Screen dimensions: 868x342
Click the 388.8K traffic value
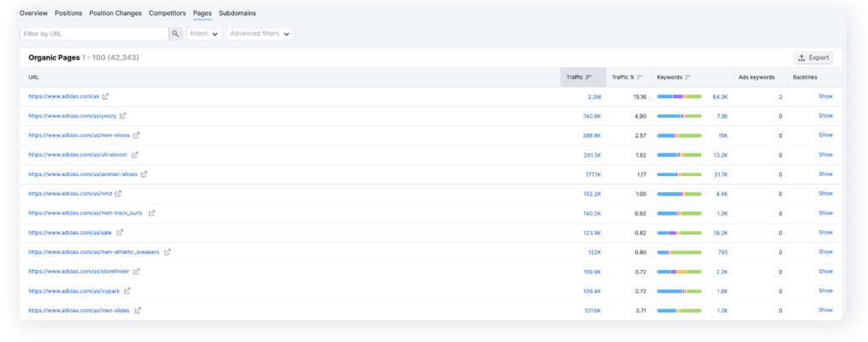(x=592, y=135)
